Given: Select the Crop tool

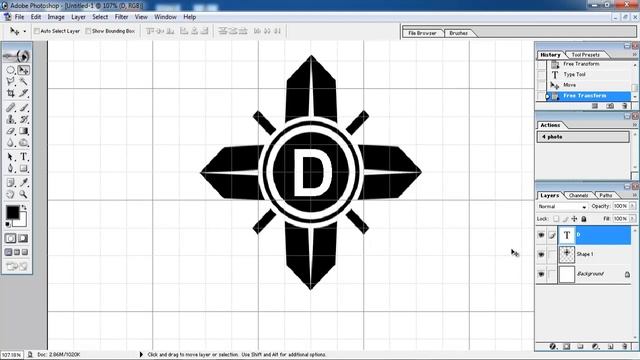Looking at the screenshot, I should tap(11, 93).
